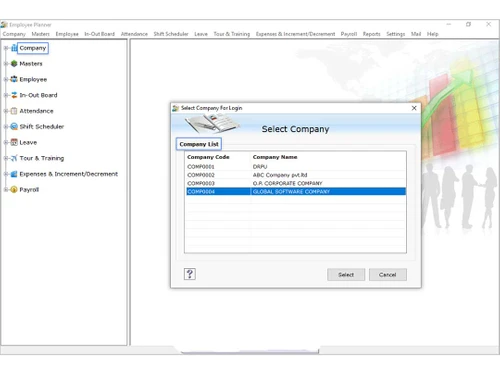Choose O.P. CORPORATE COMPANY entry
This screenshot has width=500, height=375.
coord(288,183)
